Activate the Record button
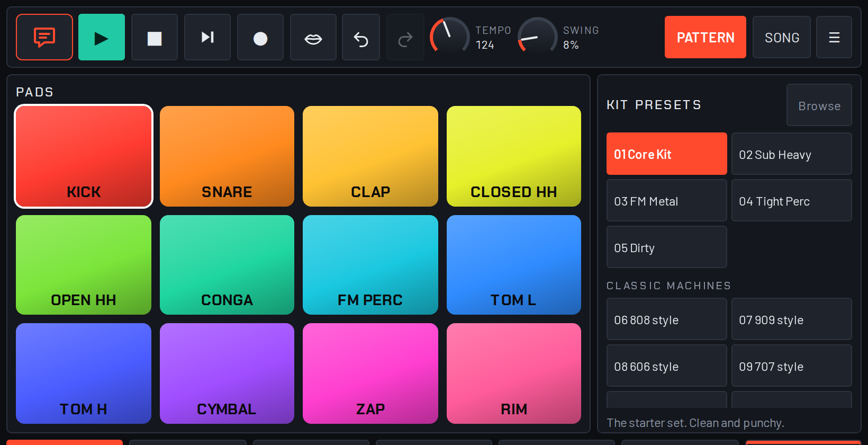Viewport: 868px width, 445px height. [x=260, y=37]
